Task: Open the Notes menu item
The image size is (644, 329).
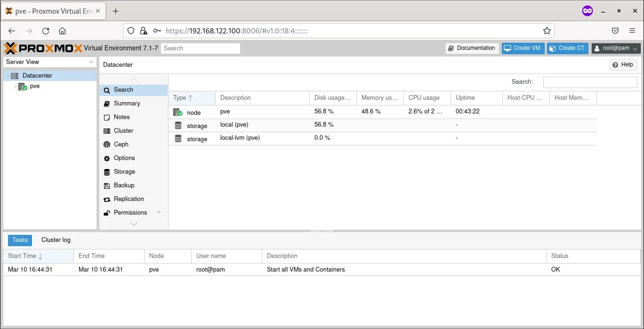Action: pyautogui.click(x=133, y=117)
